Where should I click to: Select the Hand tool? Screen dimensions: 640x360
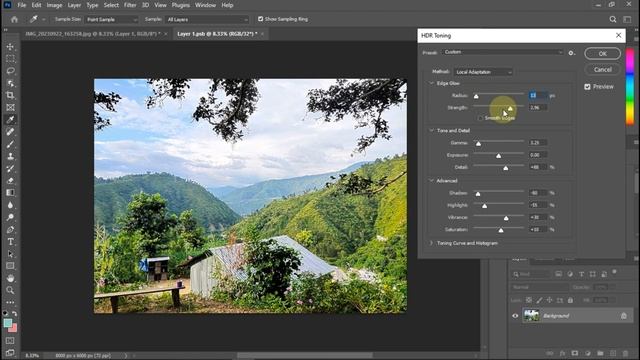tap(10, 278)
